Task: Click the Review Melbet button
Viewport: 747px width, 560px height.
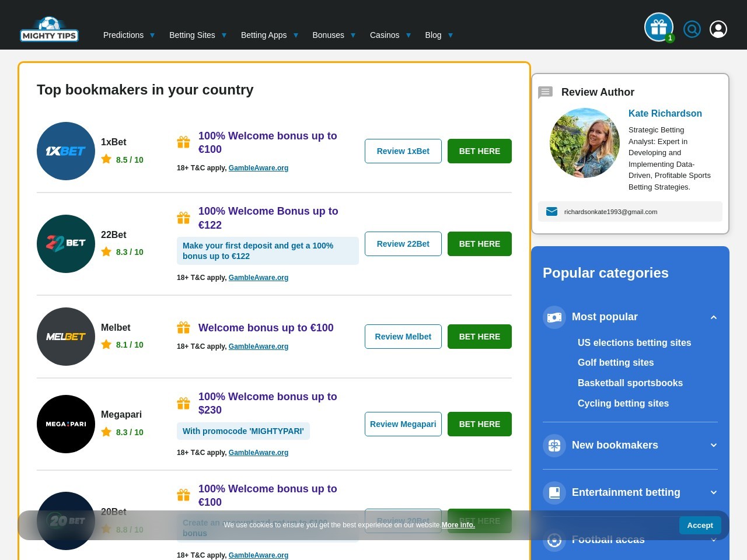Action: 403,337
